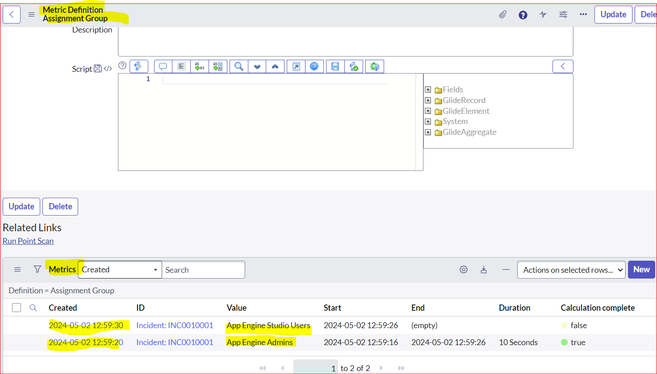
Task: Click the Definition = Assignment Group breadcrumb
Action: (61, 290)
